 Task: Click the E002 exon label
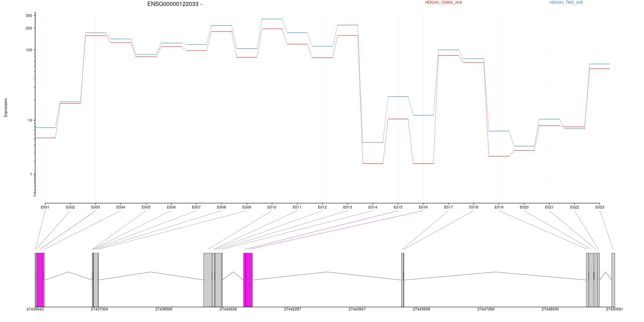point(70,207)
